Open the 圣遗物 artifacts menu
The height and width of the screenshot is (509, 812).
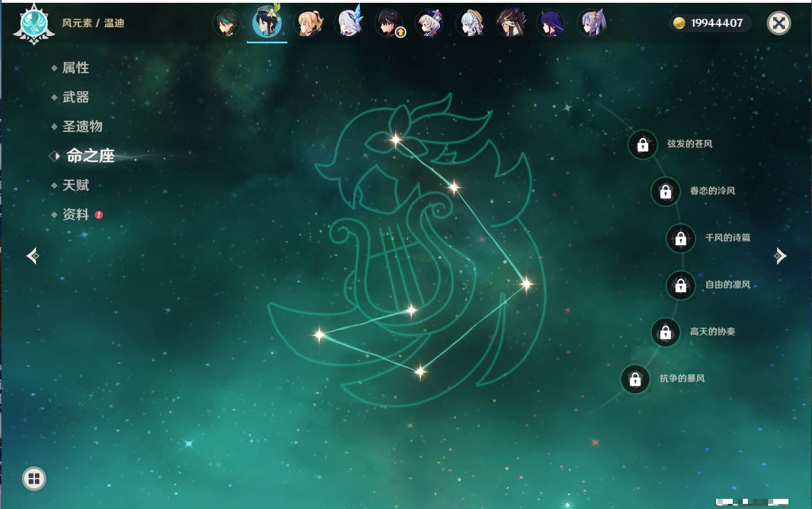pyautogui.click(x=83, y=127)
